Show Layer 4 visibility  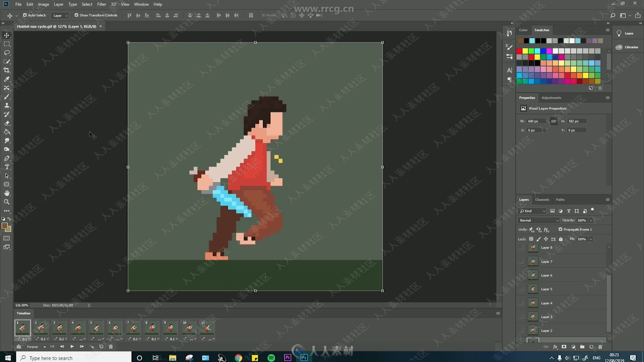coord(521,303)
